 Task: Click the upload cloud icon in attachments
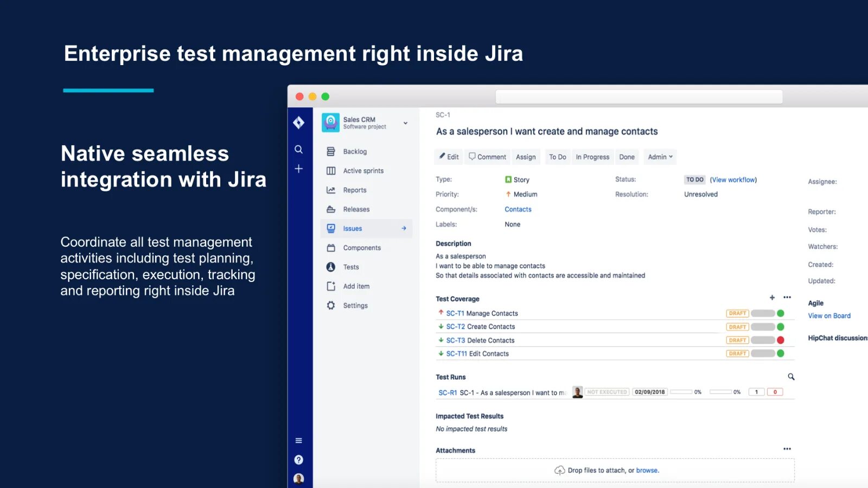559,470
